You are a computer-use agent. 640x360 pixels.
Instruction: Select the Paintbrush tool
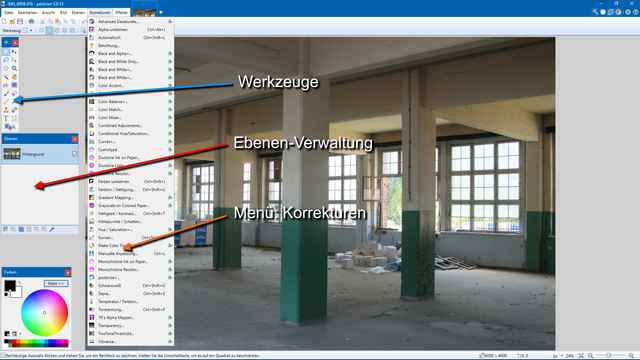pos(6,93)
